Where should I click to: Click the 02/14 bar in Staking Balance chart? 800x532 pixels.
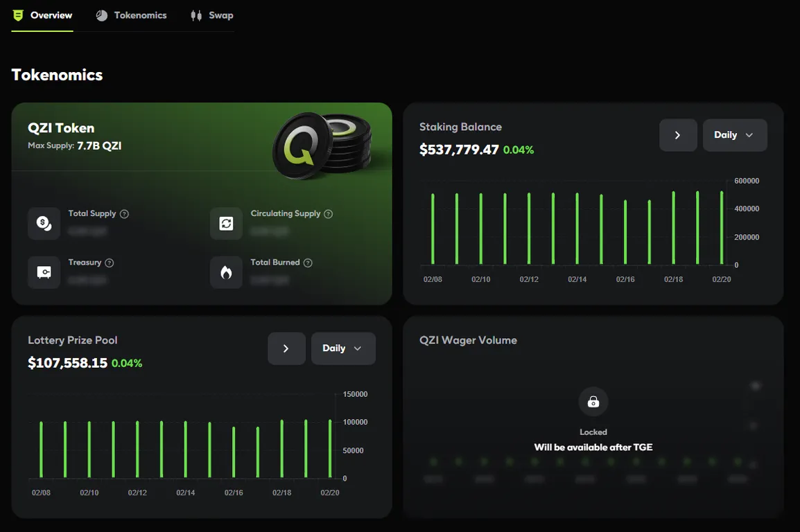577,229
